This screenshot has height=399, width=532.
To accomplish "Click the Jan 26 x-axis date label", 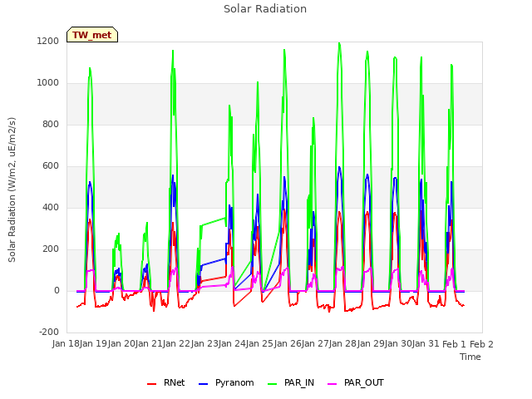I will pos(288,344).
